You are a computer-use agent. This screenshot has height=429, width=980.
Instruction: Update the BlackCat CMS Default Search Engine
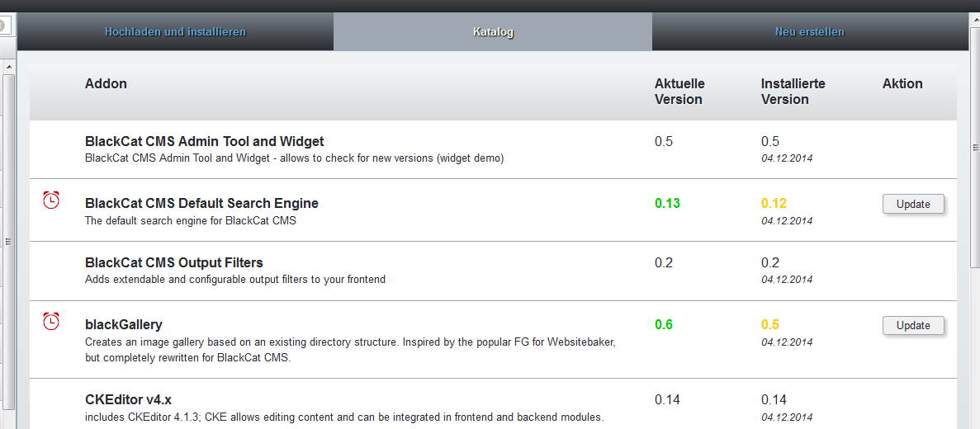[913, 205]
